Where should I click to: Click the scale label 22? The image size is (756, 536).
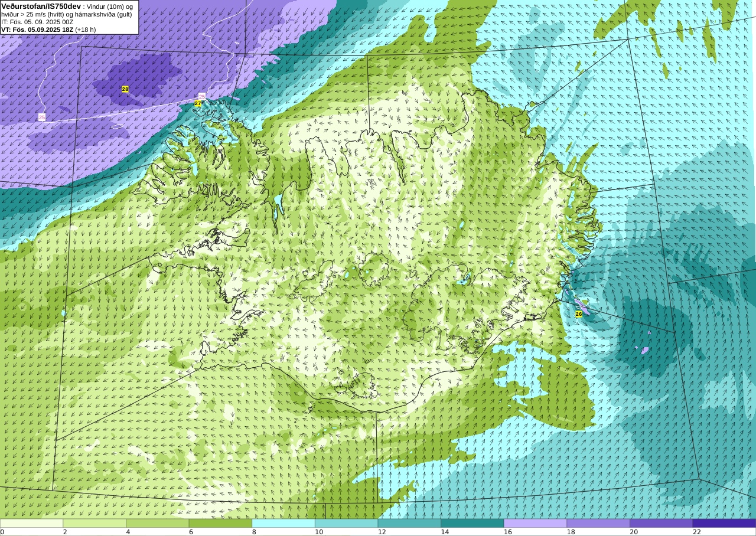697,532
